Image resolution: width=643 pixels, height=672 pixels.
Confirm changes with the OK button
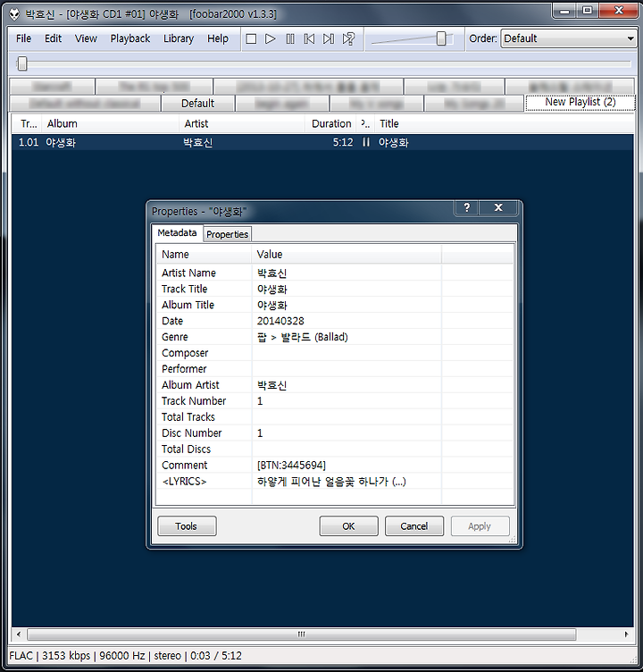pos(348,525)
